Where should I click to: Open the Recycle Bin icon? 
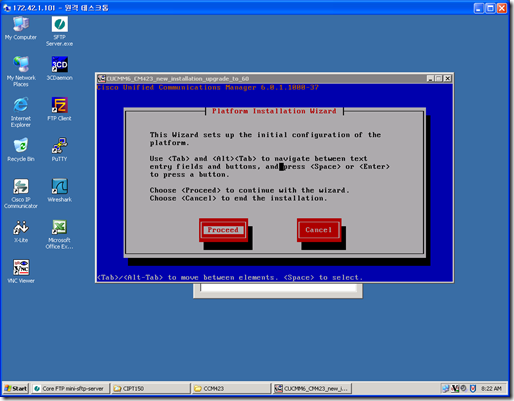pyautogui.click(x=21, y=150)
